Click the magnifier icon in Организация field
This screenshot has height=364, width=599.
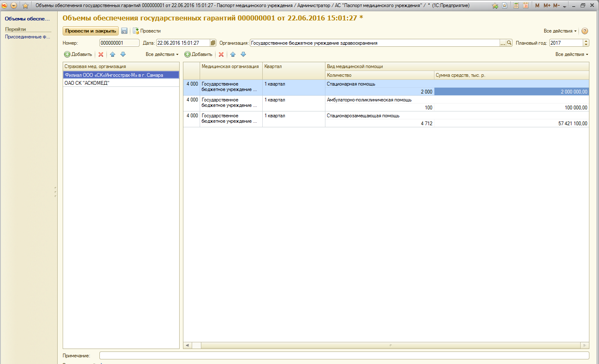pos(509,43)
